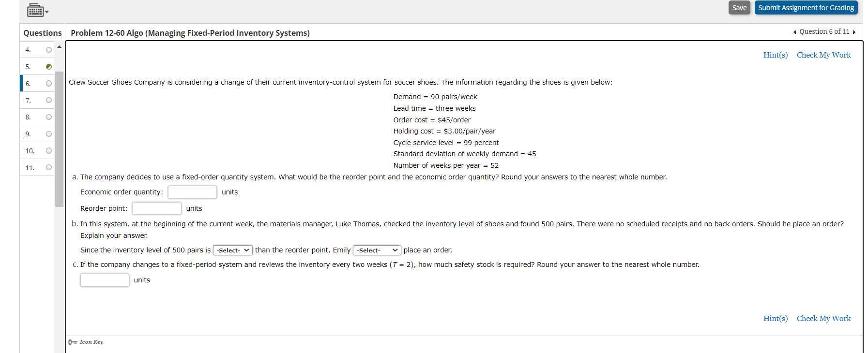868x353 pixels.
Task: Select the status circle next to question 9
Action: pos(49,133)
